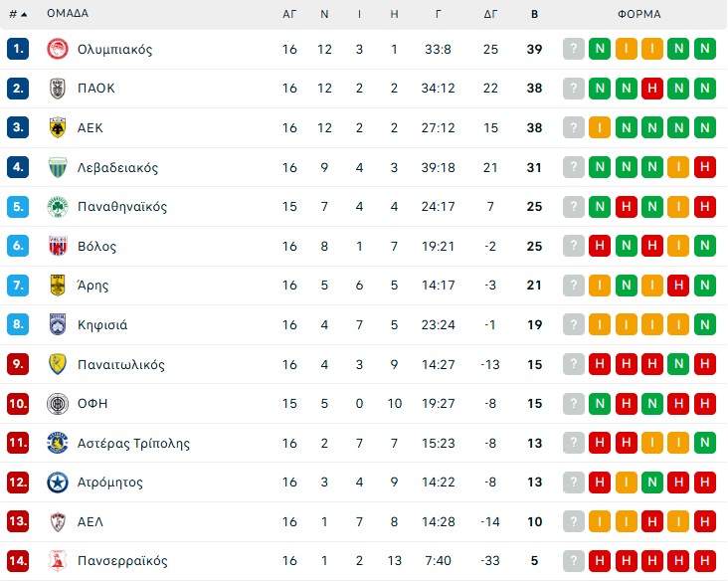Open the Βόλος team link
The width and height of the screenshot is (728, 581).
[x=96, y=246]
